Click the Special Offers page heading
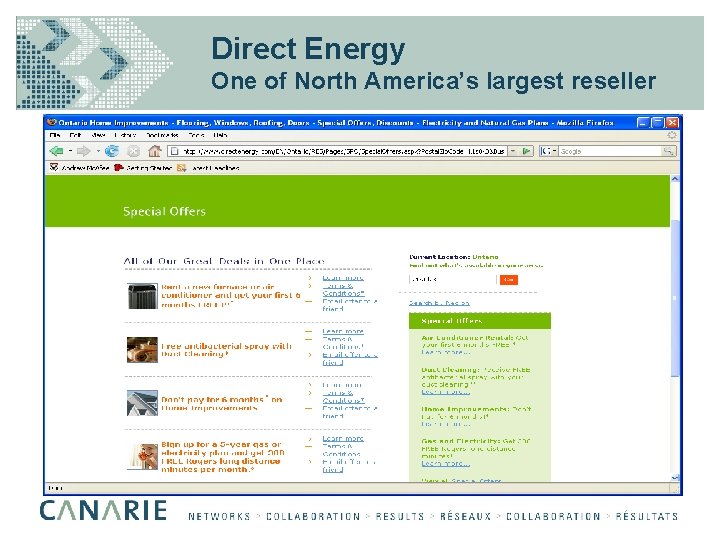Image resolution: width=720 pixels, height=540 pixels. click(164, 211)
